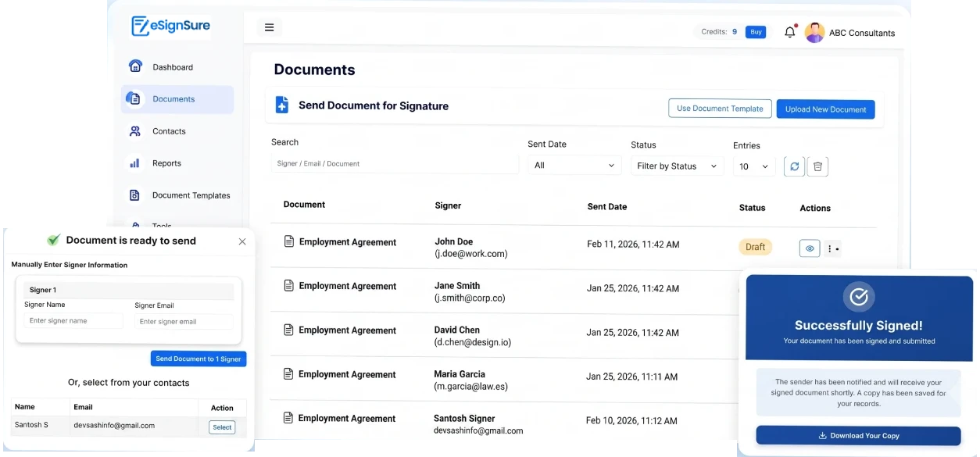Click Feb 11, 2026, 11:42 AM date

(633, 245)
